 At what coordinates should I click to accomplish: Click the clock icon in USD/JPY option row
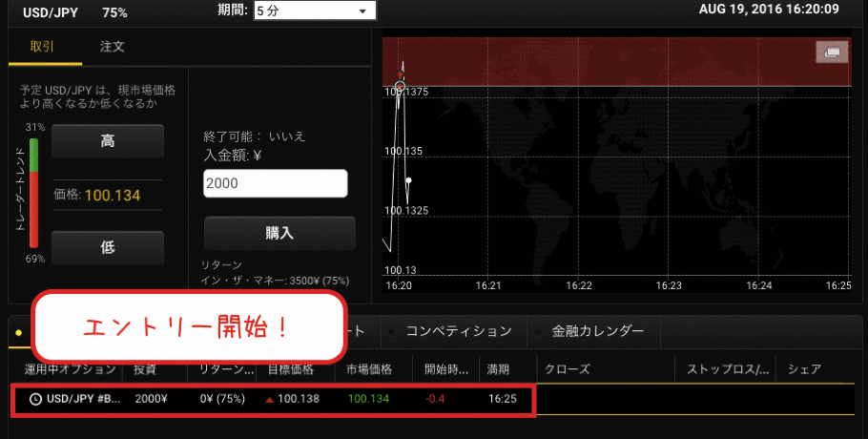pyautogui.click(x=35, y=399)
